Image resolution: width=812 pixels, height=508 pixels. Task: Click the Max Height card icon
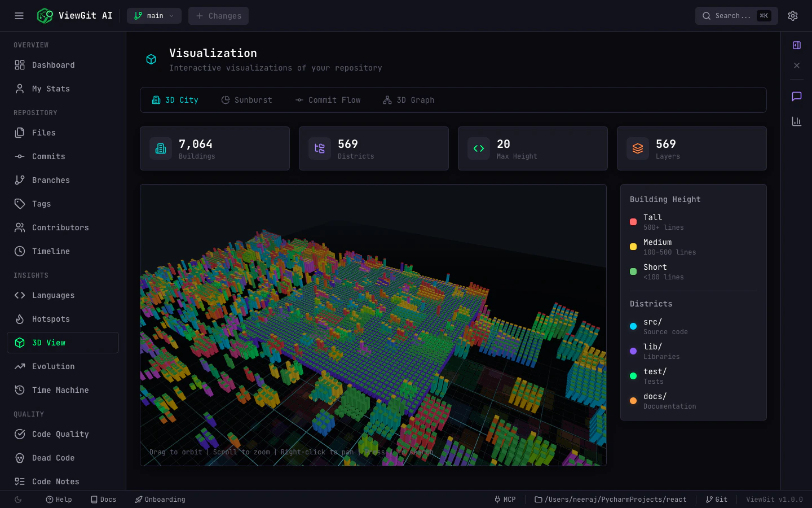point(479,148)
